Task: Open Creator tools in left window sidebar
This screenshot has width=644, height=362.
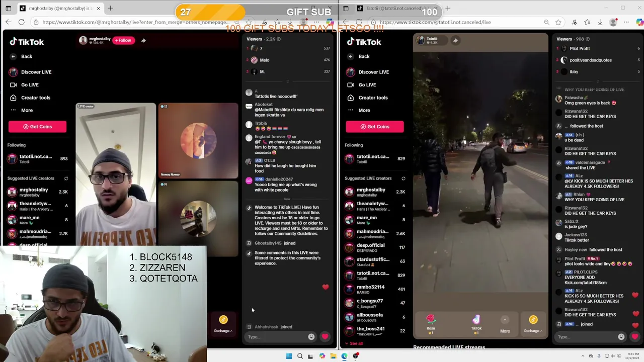Action: tap(35, 98)
